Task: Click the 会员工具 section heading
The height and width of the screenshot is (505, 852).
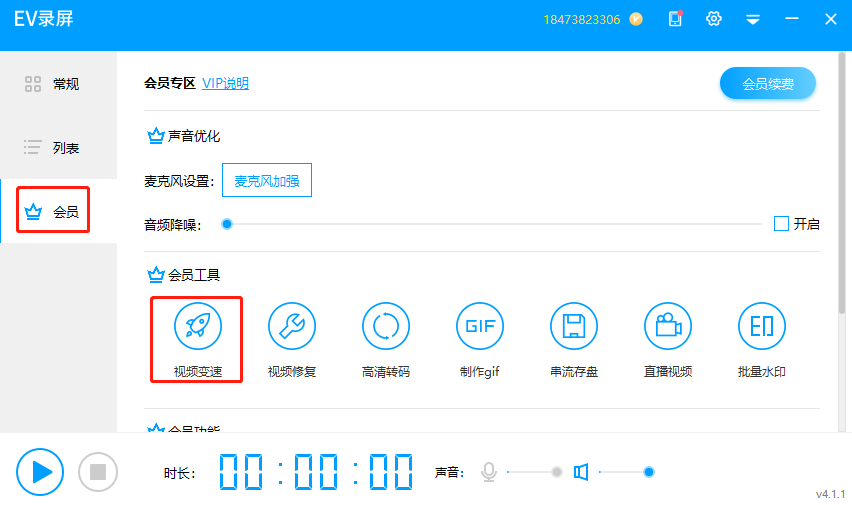Action: [x=184, y=275]
